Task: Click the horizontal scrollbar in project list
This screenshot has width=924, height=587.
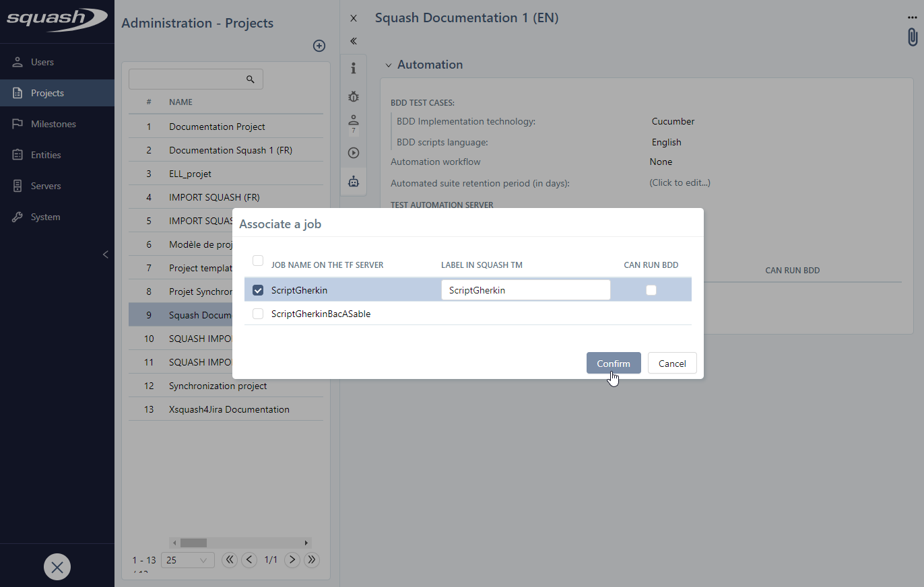Action: (193, 543)
